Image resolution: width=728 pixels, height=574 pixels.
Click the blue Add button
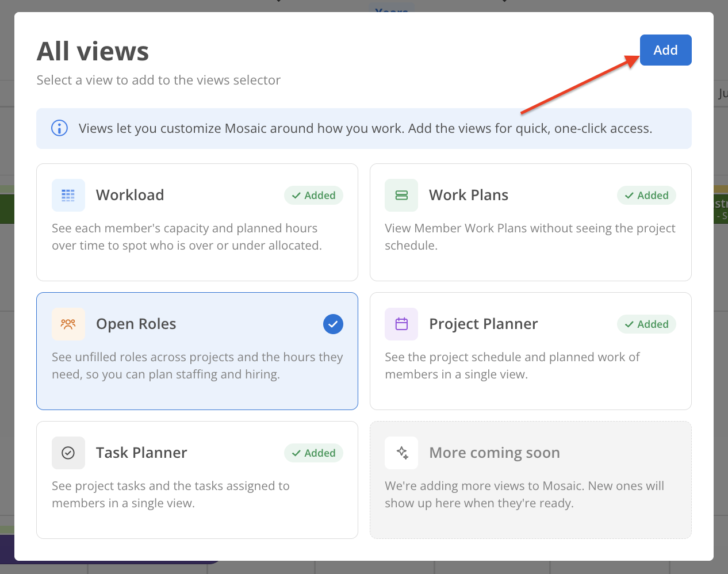click(665, 50)
